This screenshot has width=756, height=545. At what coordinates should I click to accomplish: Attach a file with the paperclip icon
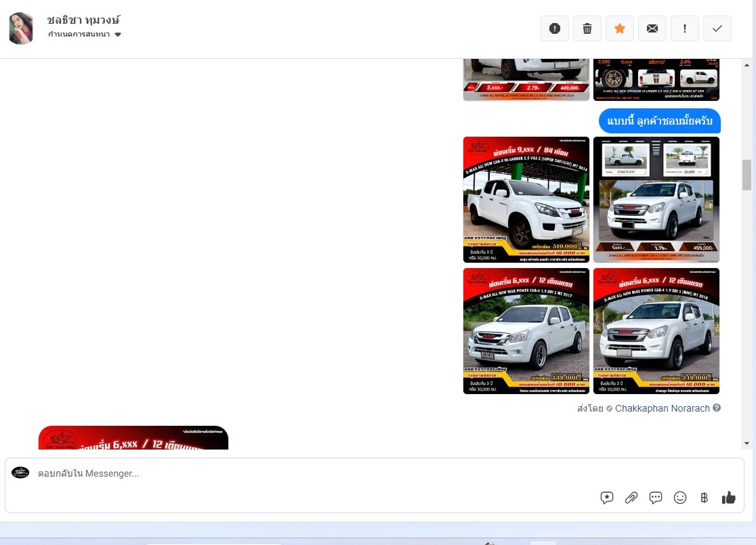631,498
